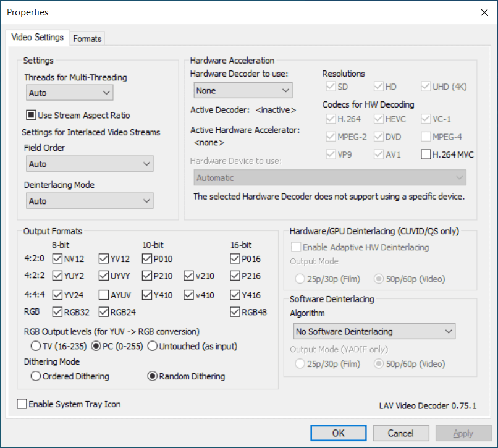Choose Untouched (as input) output level
The height and width of the screenshot is (448, 498).
tap(153, 346)
